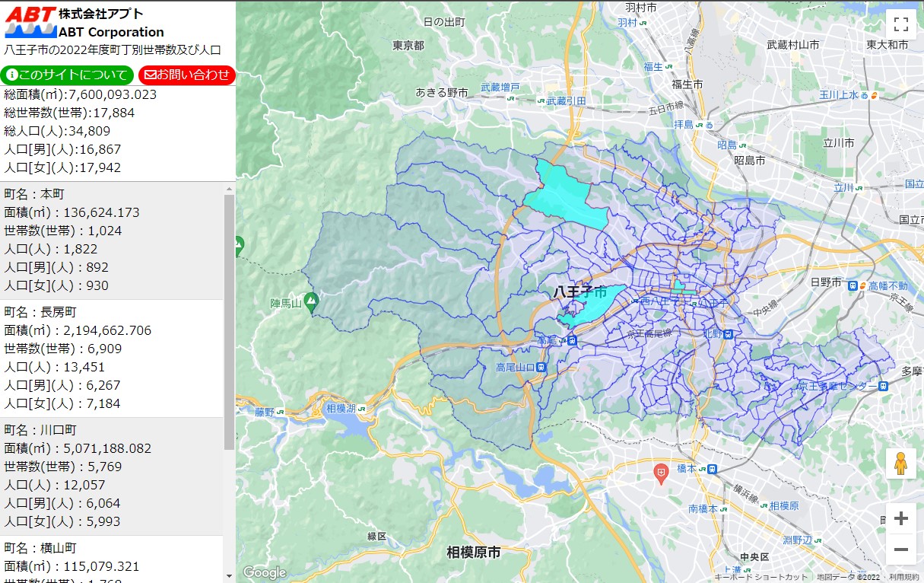The height and width of the screenshot is (583, 924).
Task: Click the 羽村 station icon
Action: click(x=643, y=23)
